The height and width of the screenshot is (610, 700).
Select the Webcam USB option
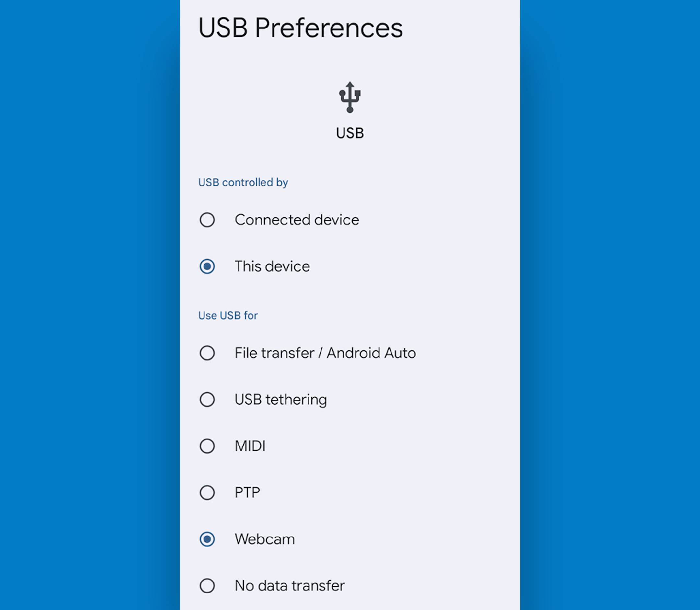[207, 539]
